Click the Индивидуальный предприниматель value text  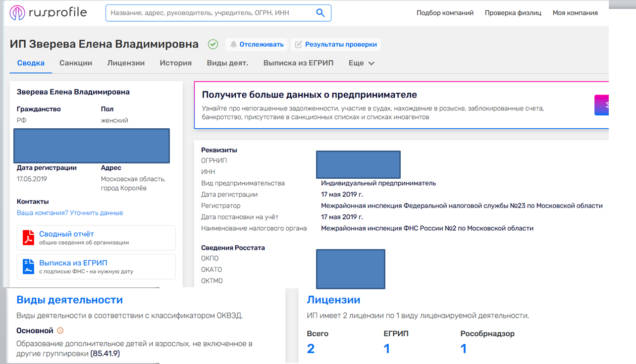tap(378, 183)
